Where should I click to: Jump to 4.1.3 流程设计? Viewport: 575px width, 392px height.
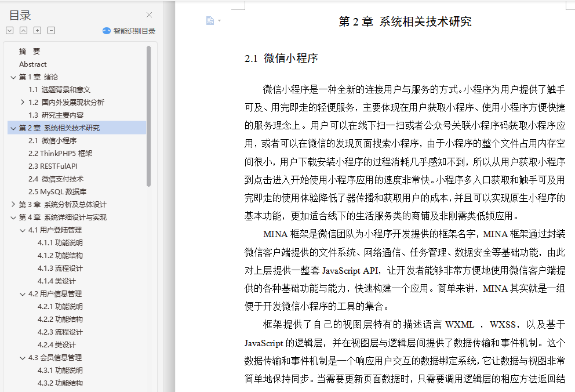click(x=60, y=268)
